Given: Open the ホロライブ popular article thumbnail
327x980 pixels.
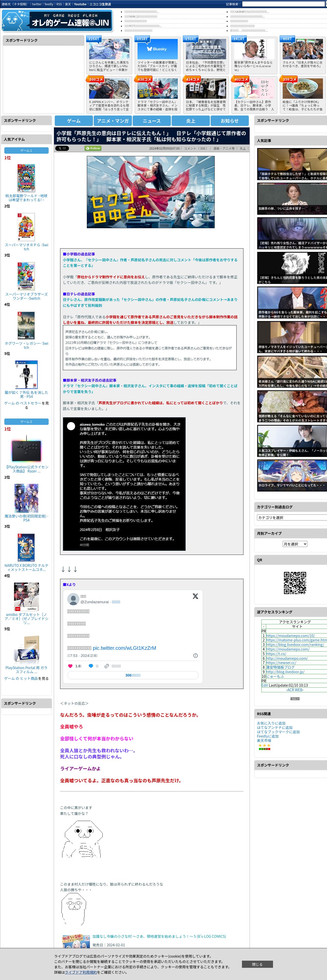Looking at the screenshot, I should pyautogui.click(x=292, y=475).
